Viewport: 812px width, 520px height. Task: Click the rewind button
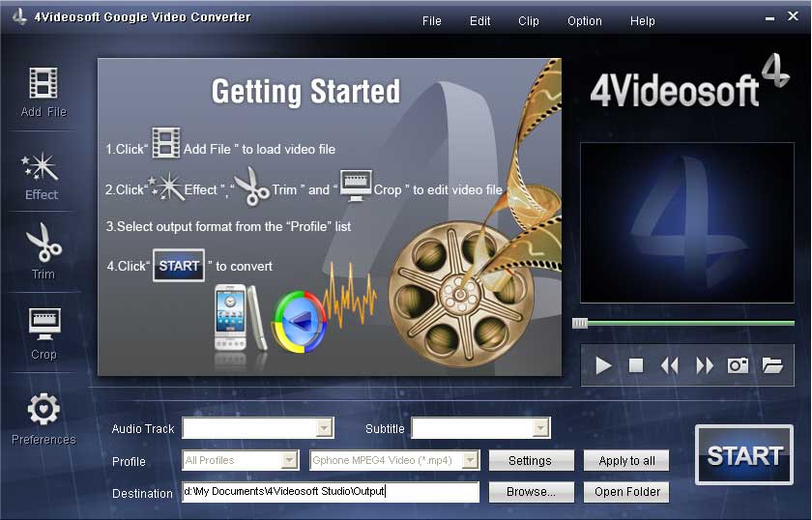pyautogui.click(x=669, y=365)
